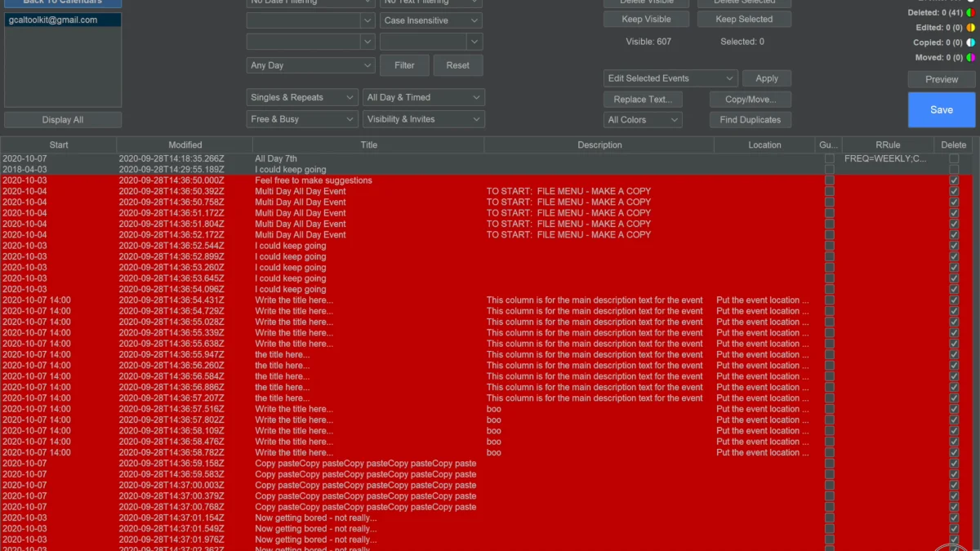This screenshot has width=980, height=551.
Task: Uncheck Delete for Feel free to make suggestions
Action: tap(954, 180)
